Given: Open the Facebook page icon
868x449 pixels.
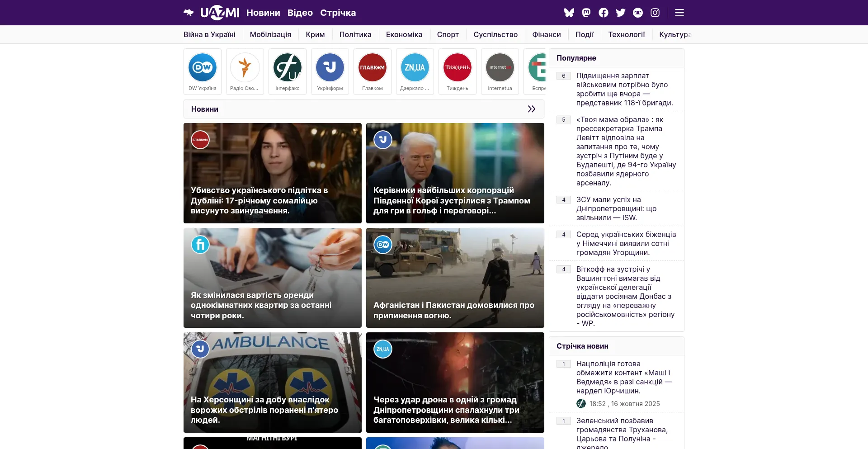Looking at the screenshot, I should tap(604, 13).
